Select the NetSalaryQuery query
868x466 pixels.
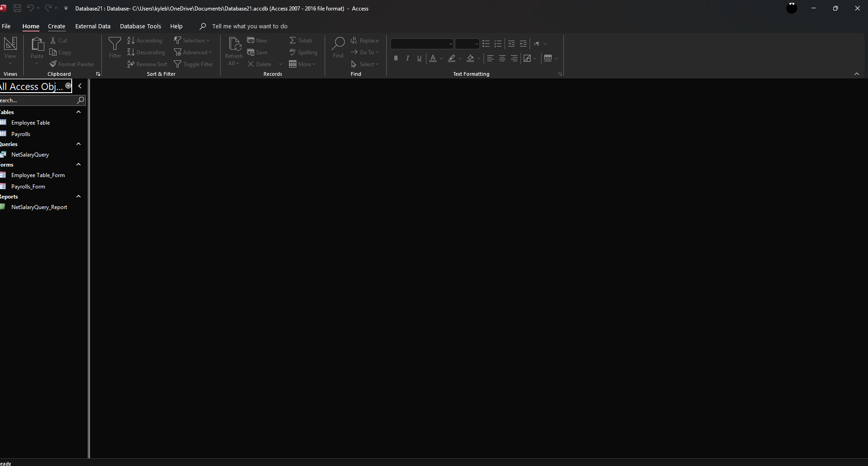coord(30,155)
